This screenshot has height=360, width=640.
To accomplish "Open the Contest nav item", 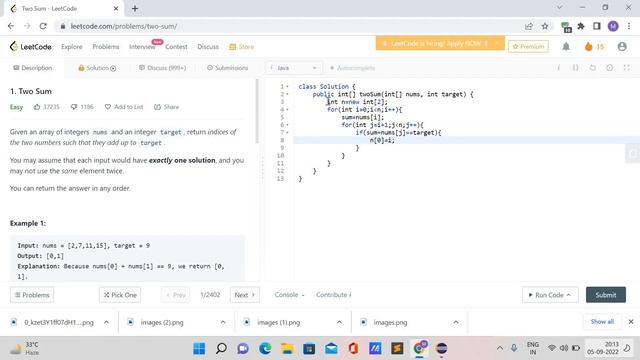I will tap(176, 47).
